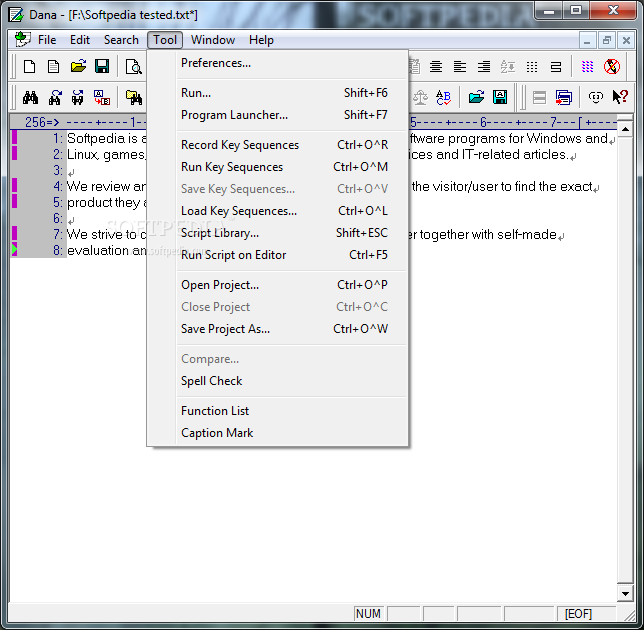Select Run... menu entry
Screen dimensions: 644x630
(278, 93)
